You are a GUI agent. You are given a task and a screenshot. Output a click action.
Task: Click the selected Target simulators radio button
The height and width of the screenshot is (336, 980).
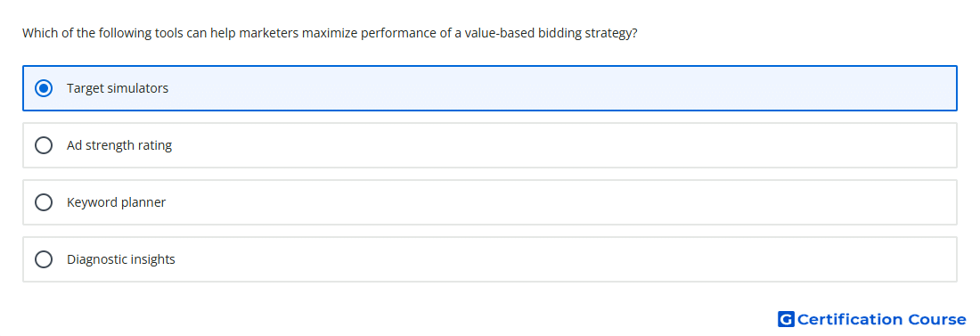pyautogui.click(x=44, y=88)
